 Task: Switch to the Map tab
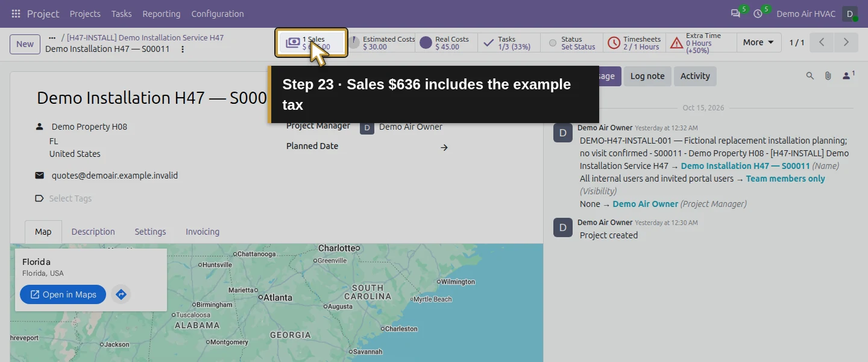coord(43,232)
